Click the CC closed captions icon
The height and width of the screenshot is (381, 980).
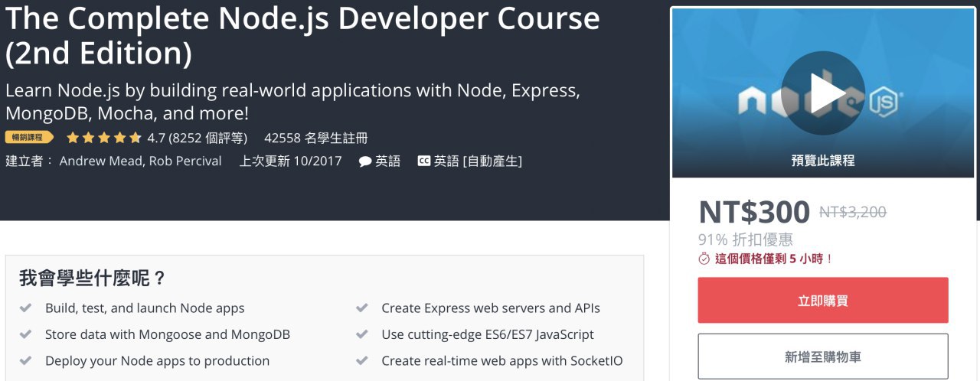423,161
